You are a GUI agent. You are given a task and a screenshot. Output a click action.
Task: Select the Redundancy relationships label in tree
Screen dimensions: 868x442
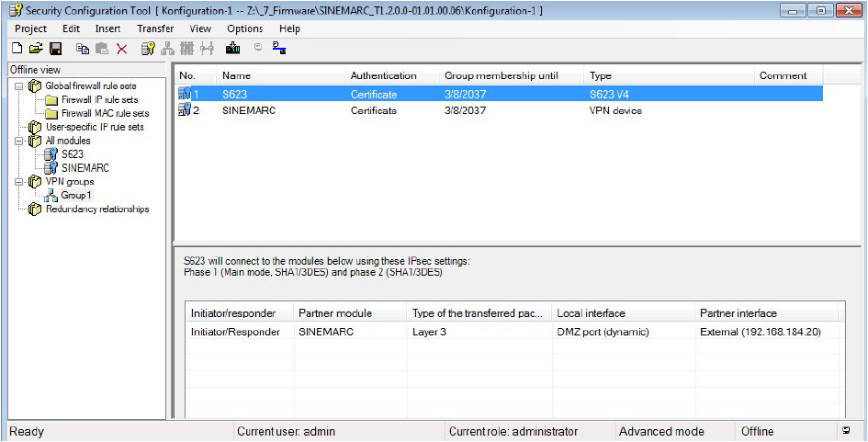click(x=97, y=209)
